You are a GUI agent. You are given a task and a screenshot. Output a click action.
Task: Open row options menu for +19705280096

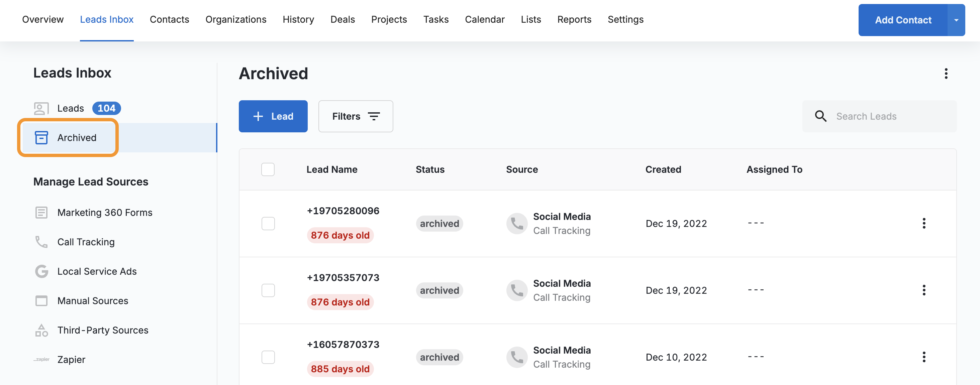point(924,224)
